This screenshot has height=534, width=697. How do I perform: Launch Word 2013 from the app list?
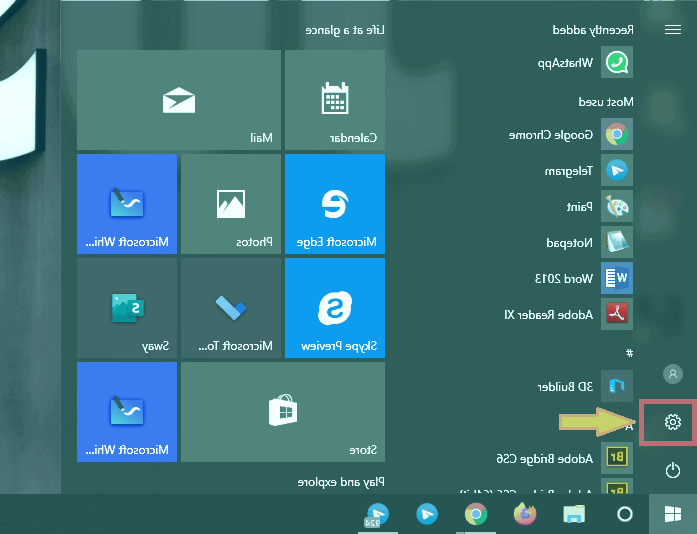(x=584, y=278)
